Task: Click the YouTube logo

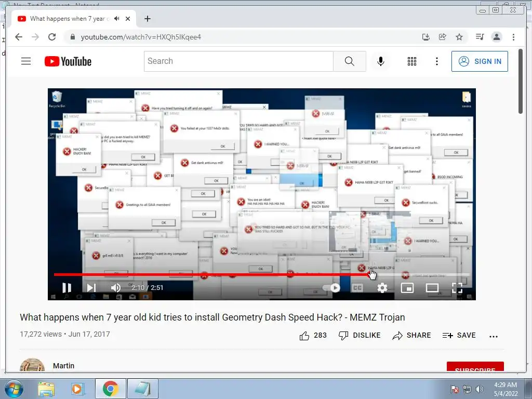Action: click(68, 61)
